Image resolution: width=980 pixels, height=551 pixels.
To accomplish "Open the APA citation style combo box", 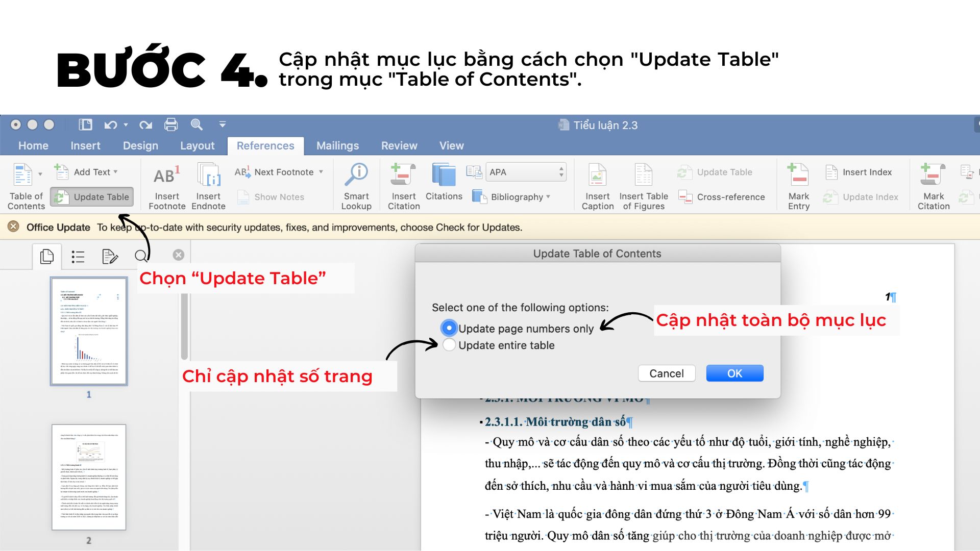I will click(x=526, y=172).
